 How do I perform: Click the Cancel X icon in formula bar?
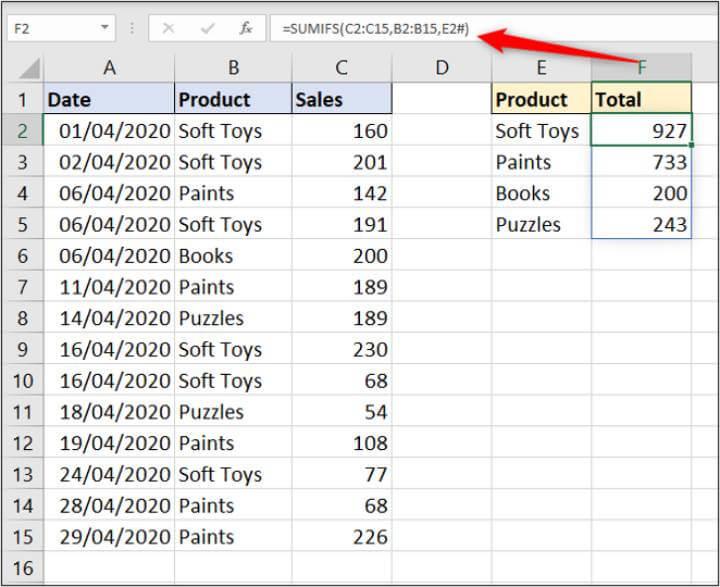(168, 29)
